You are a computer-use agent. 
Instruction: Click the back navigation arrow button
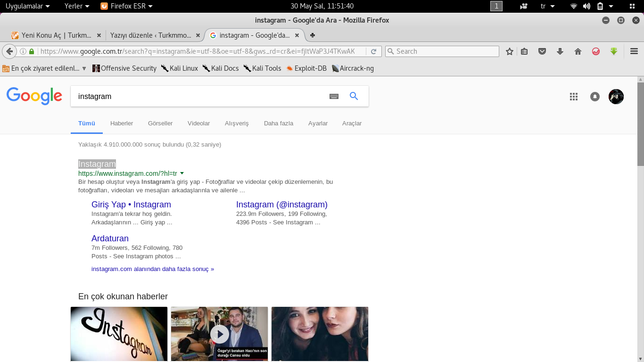click(9, 51)
